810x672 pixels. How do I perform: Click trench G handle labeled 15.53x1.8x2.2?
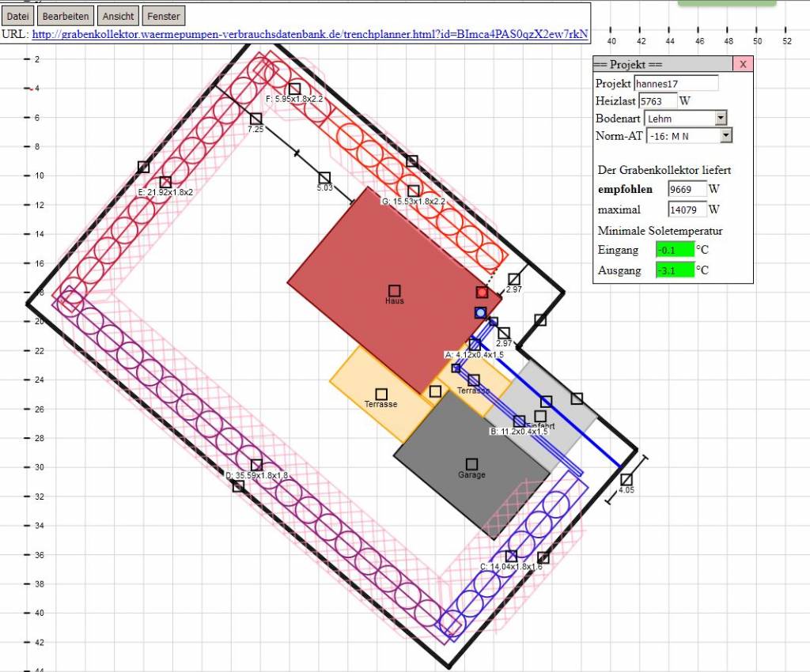click(414, 191)
